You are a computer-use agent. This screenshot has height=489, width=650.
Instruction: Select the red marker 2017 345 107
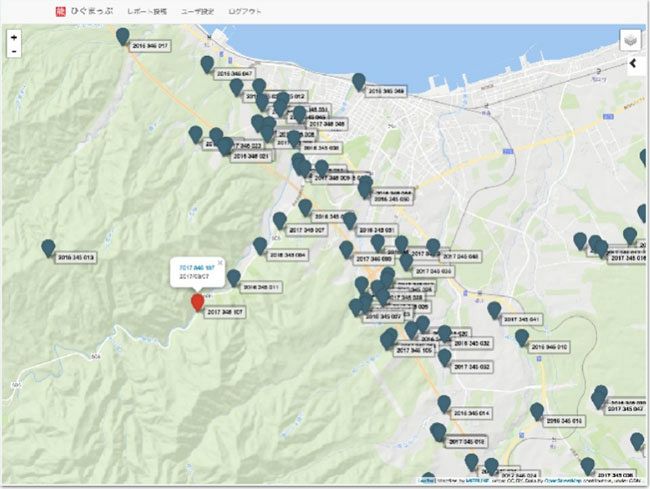[197, 303]
